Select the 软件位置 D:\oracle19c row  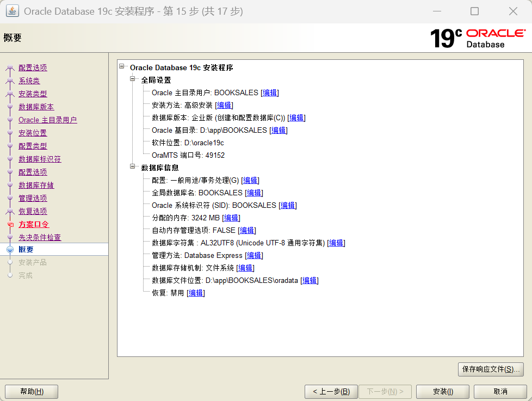click(x=188, y=143)
